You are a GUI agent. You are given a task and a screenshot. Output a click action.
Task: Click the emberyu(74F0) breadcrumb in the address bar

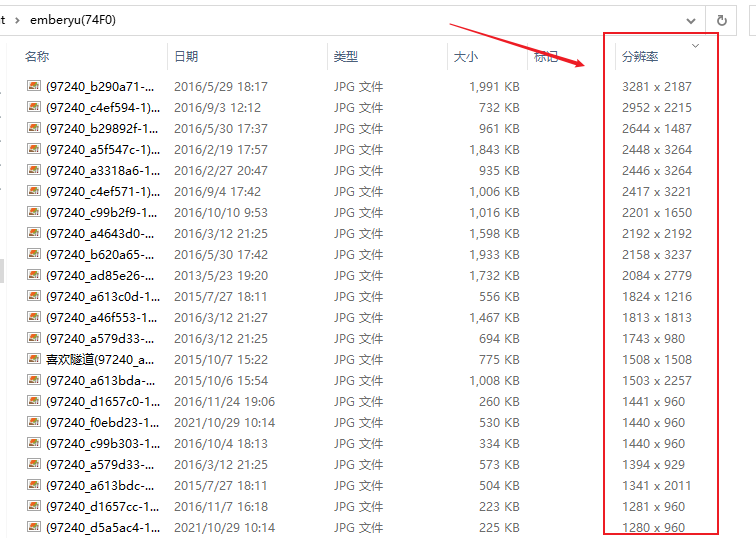click(73, 20)
